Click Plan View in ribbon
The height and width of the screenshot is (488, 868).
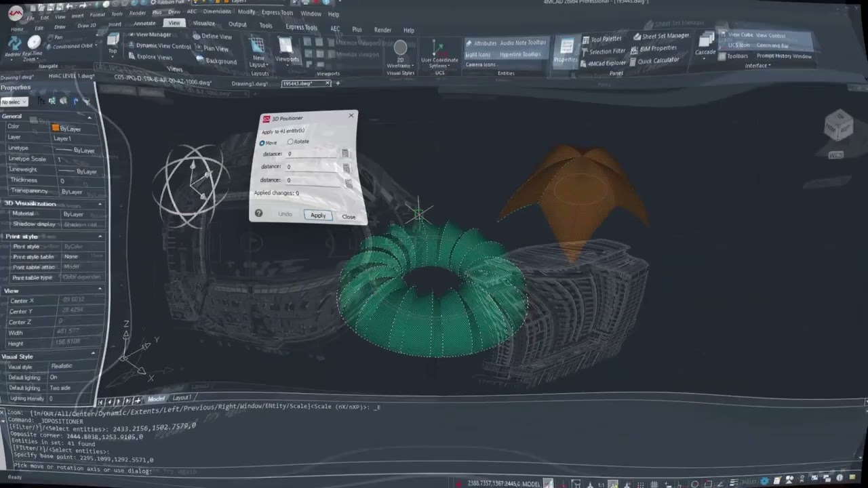point(212,48)
